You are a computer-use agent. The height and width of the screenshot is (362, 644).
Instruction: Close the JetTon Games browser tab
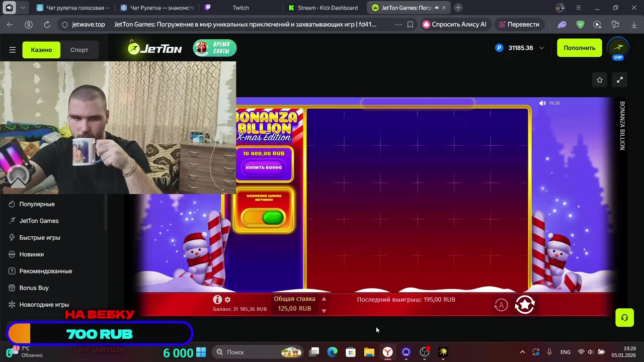(x=444, y=8)
